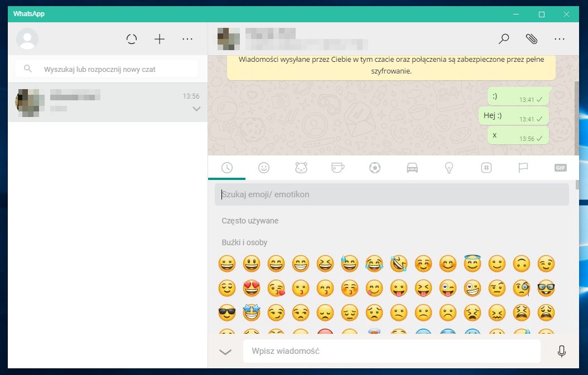Switch to the food cup emoji tab
The width and height of the screenshot is (588, 375).
pos(338,168)
